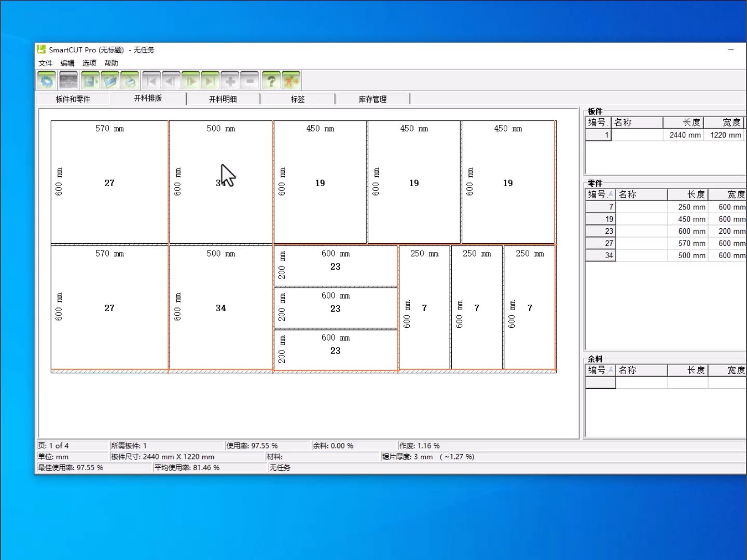This screenshot has width=747, height=560.
Task: Select bottom-row 500 mm panel labeled 34
Action: pos(221,307)
